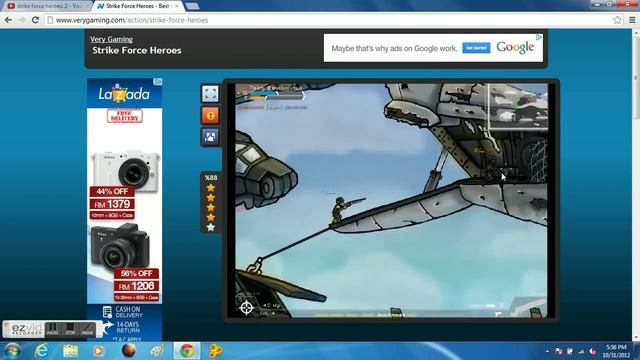Click the volume speaker tray icon
640x360 pixels.
pos(592,351)
